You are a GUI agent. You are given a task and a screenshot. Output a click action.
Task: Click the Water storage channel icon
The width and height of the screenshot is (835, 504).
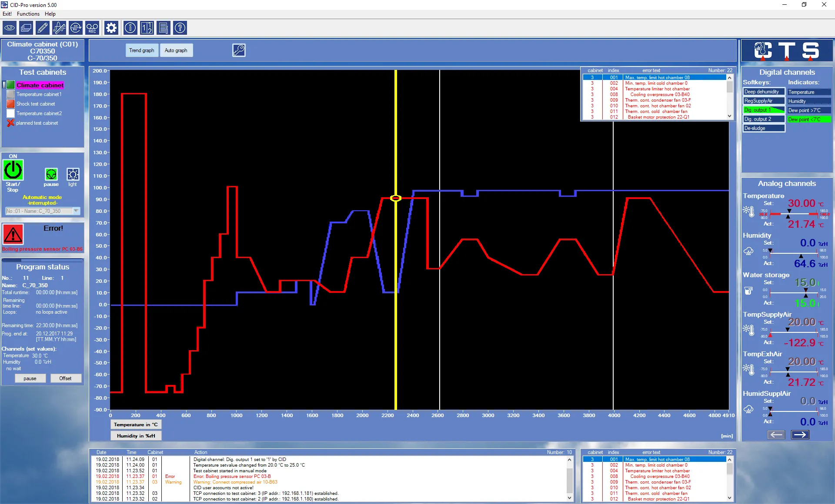[x=748, y=291]
